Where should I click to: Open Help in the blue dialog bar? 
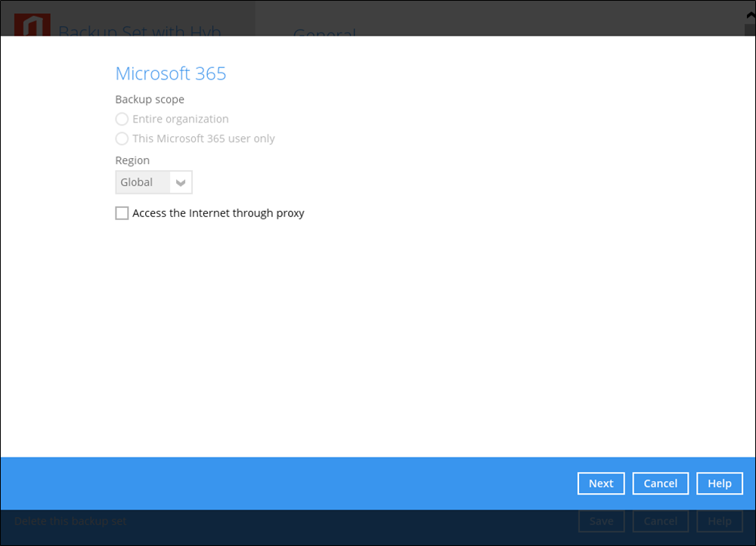click(720, 483)
